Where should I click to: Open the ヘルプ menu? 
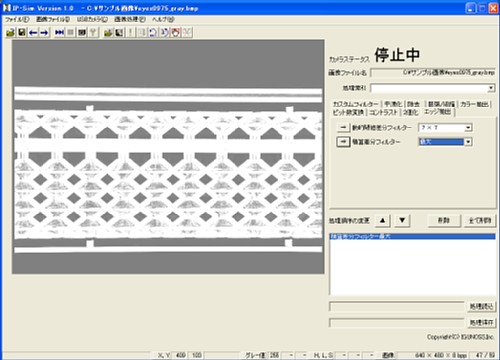(x=163, y=19)
